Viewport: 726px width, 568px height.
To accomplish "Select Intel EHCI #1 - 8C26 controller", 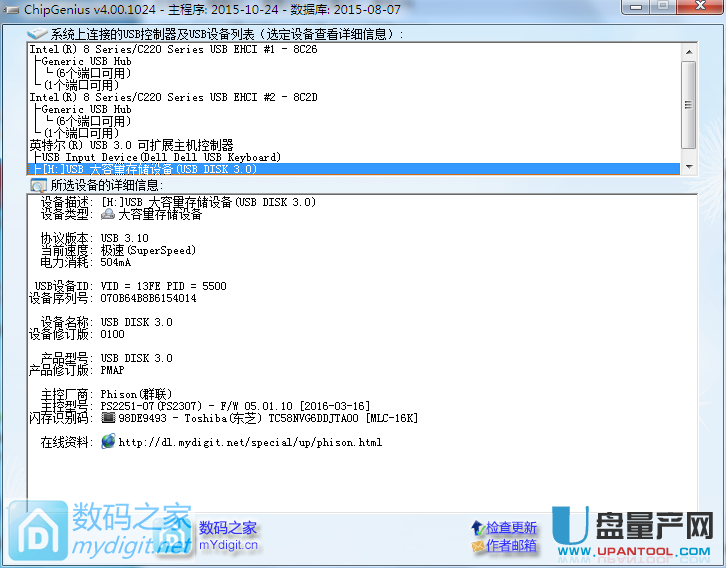I will pos(174,49).
